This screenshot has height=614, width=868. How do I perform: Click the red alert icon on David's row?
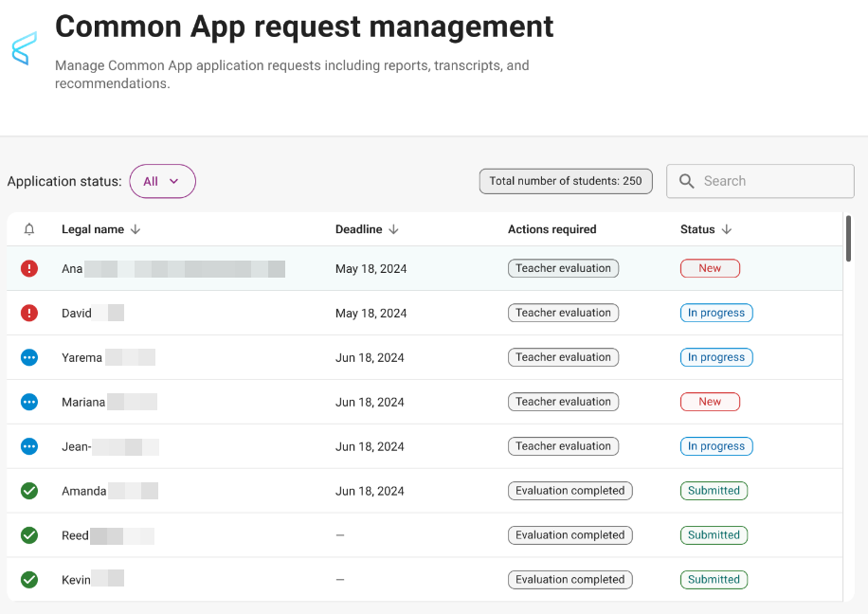[28, 313]
